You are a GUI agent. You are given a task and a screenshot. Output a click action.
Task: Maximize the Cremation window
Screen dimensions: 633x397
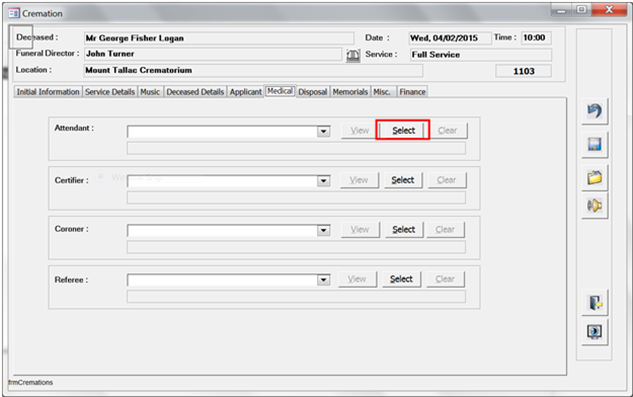coord(581,10)
